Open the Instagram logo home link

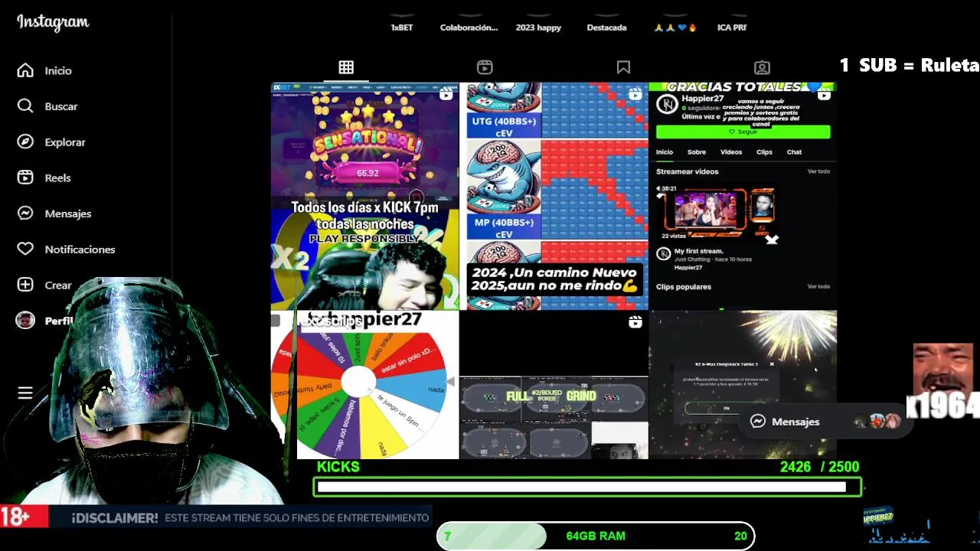tap(53, 22)
